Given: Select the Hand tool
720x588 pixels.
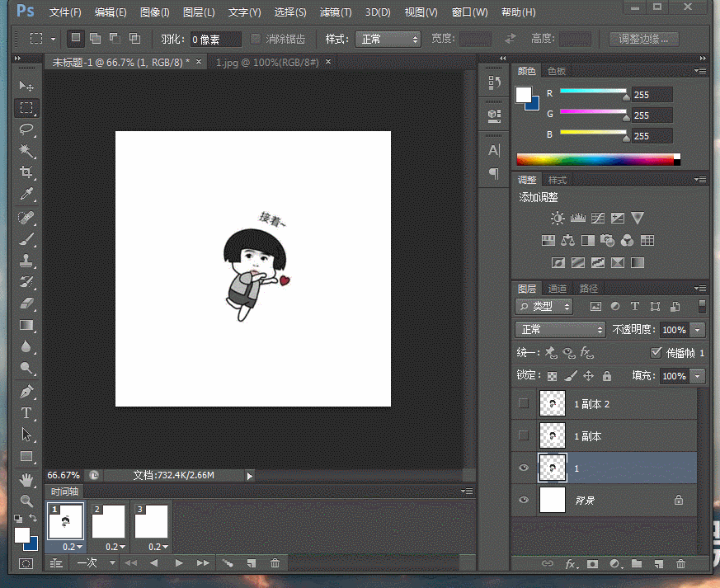Looking at the screenshot, I should coord(26,479).
